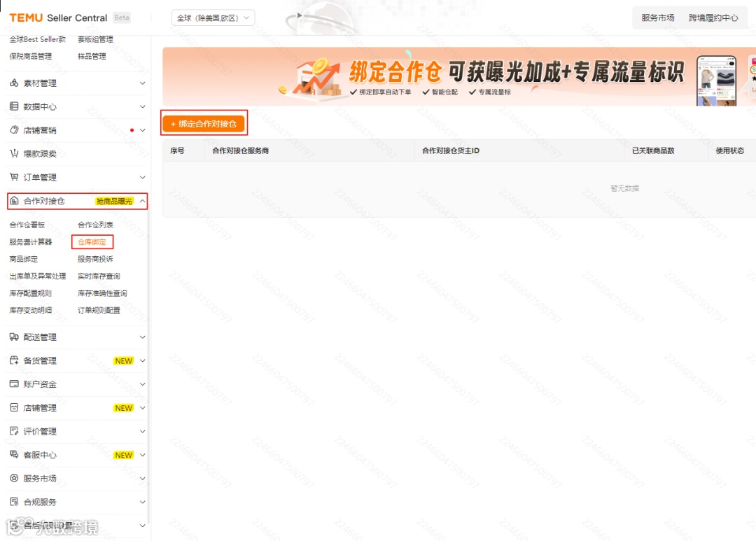
Task: Click the 账户资金 funds card icon
Action: coord(13,384)
